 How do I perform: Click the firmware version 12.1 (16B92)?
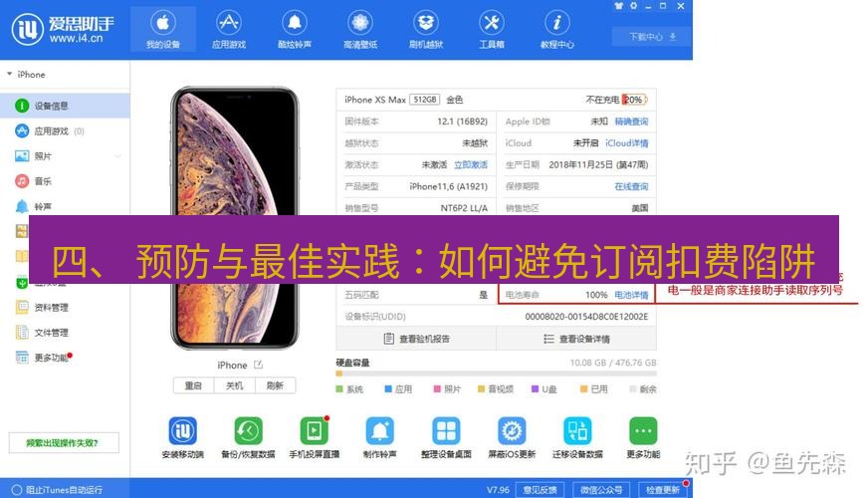click(462, 122)
